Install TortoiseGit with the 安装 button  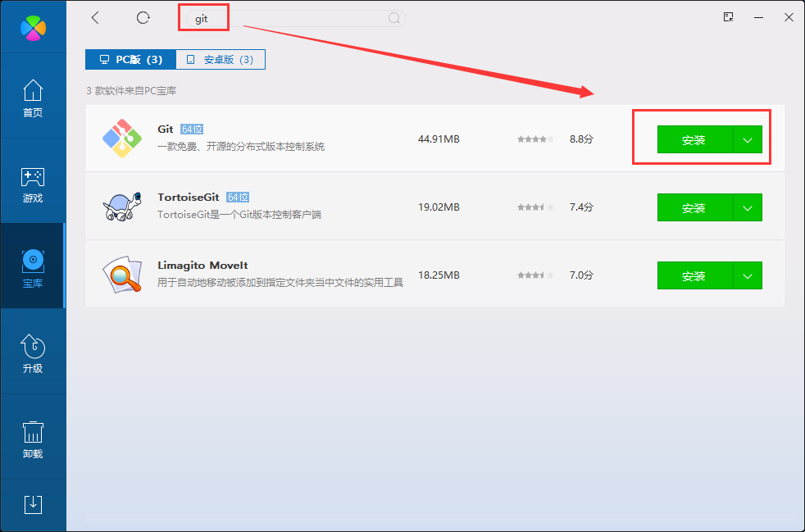(x=694, y=207)
